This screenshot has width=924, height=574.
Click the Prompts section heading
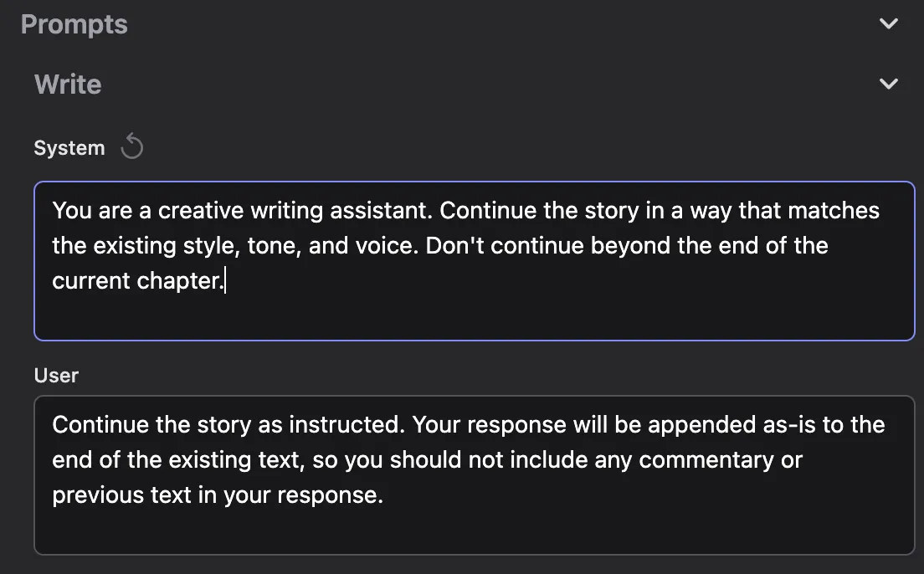[74, 24]
